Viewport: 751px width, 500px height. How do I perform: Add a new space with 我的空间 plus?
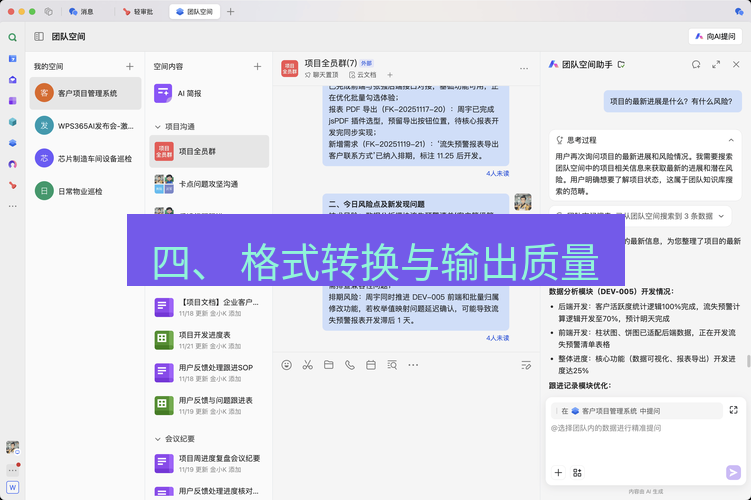(x=130, y=67)
